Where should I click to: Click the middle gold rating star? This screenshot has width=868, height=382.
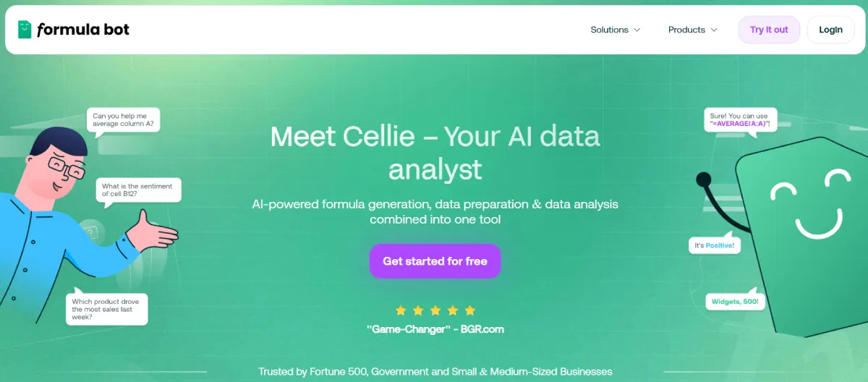tap(435, 310)
